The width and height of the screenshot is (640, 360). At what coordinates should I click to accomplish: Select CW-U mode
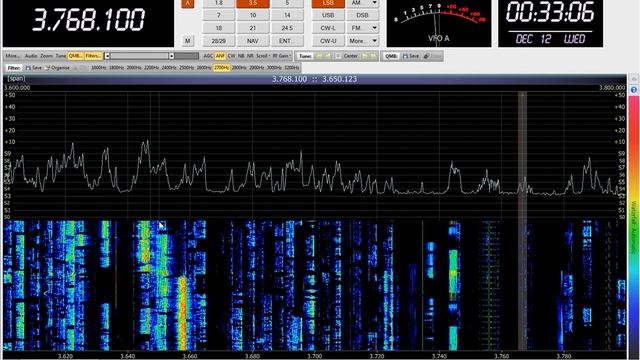[328, 41]
